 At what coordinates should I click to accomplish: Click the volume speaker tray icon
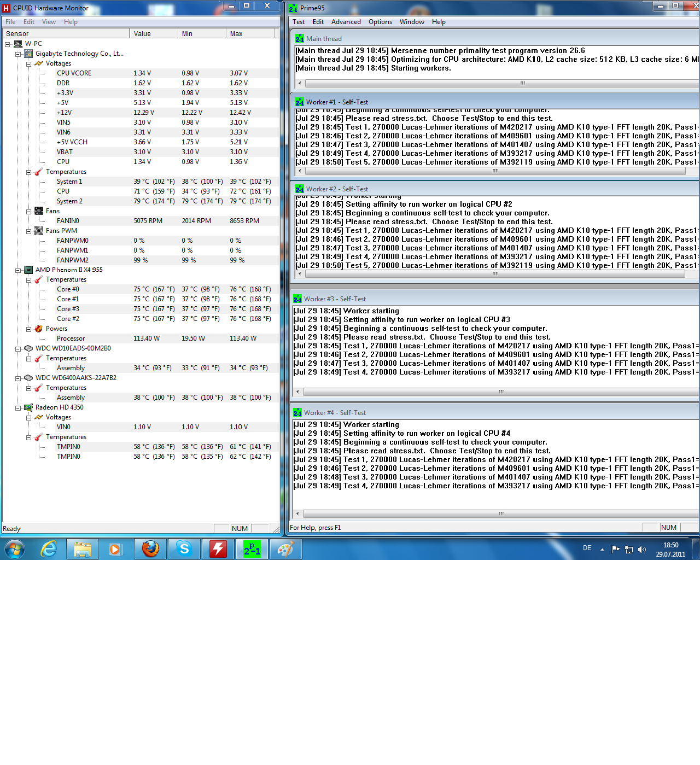click(x=642, y=550)
